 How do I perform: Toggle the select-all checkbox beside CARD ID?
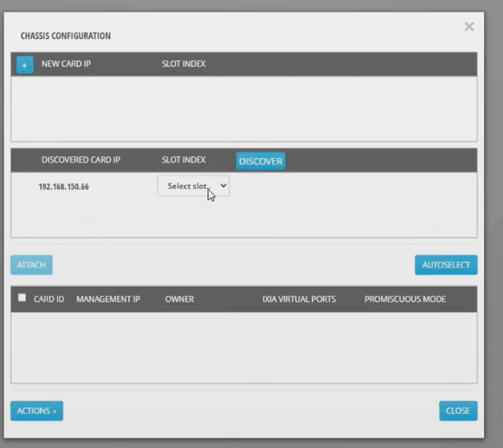(x=22, y=298)
